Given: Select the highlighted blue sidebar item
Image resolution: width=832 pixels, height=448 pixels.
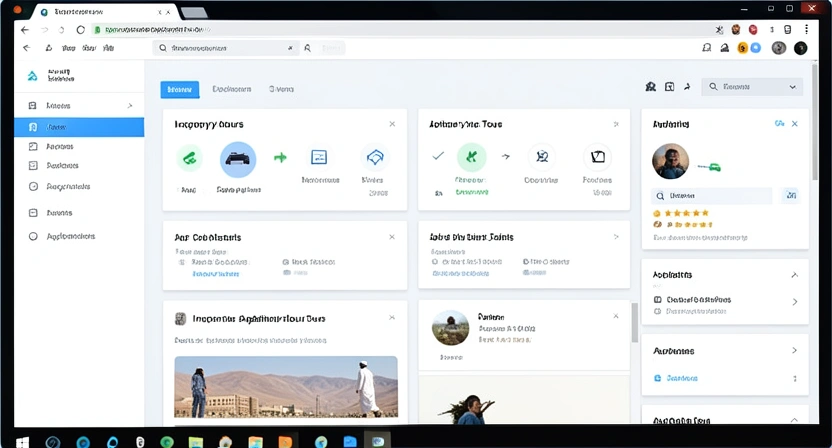Looking at the screenshot, I should click(x=79, y=127).
